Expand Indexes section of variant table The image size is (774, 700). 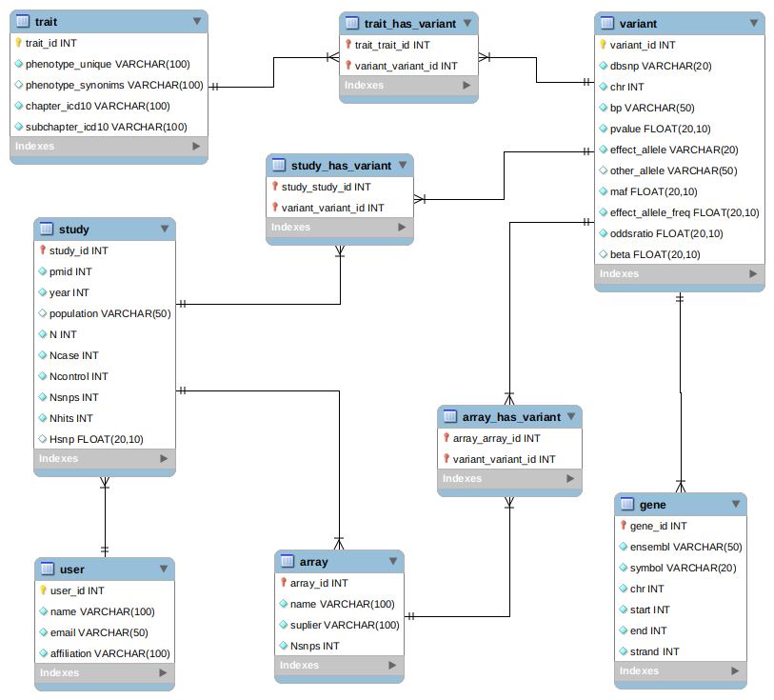tap(753, 274)
